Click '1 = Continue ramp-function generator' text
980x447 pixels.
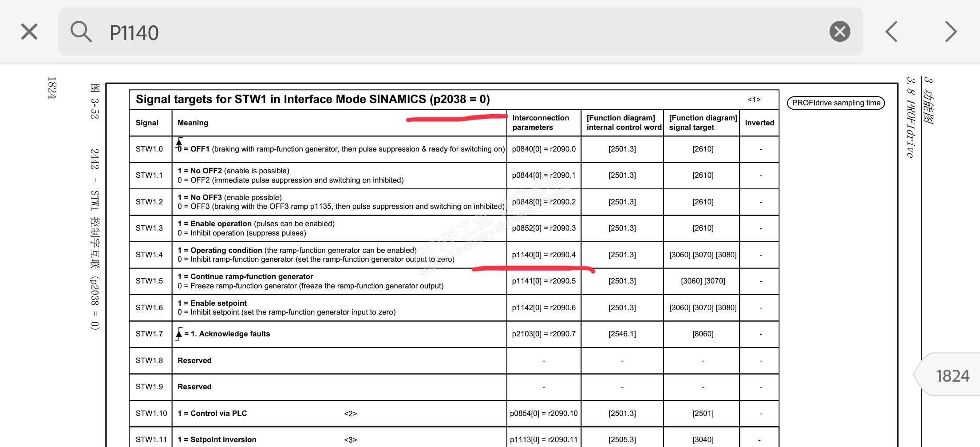(x=245, y=276)
